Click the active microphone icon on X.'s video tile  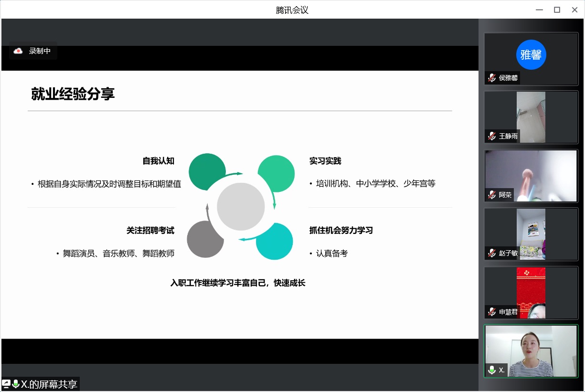(492, 370)
